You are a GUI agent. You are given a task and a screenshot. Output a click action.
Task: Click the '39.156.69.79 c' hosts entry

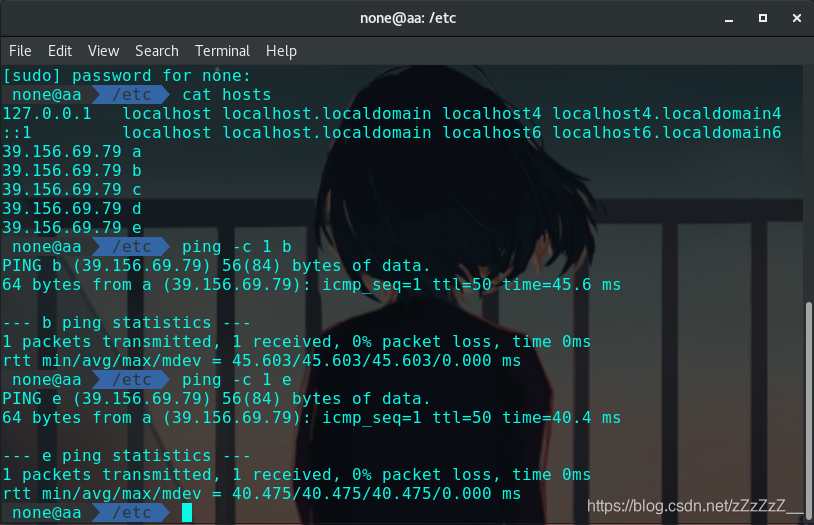[x=72, y=190]
